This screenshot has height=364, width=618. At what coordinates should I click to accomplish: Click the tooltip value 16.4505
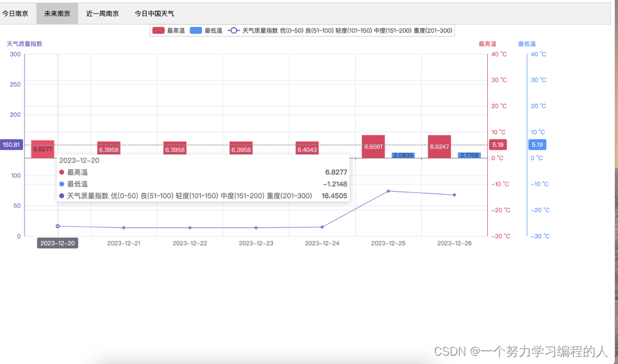[x=334, y=196]
